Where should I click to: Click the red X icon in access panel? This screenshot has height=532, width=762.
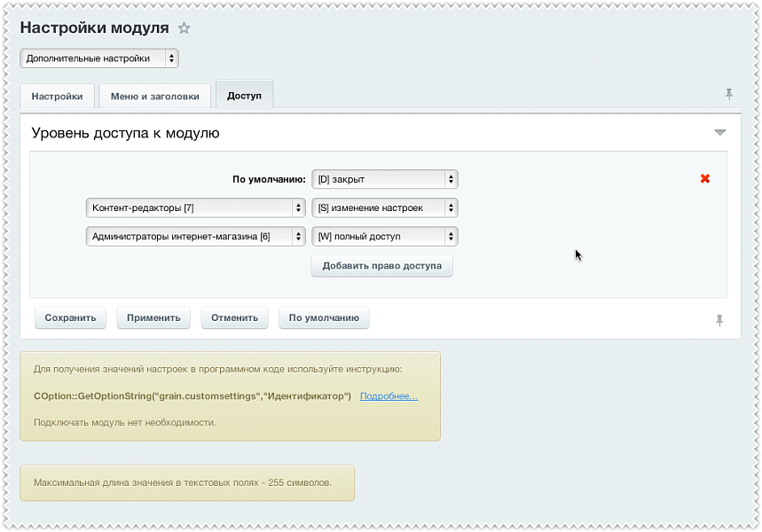[705, 178]
